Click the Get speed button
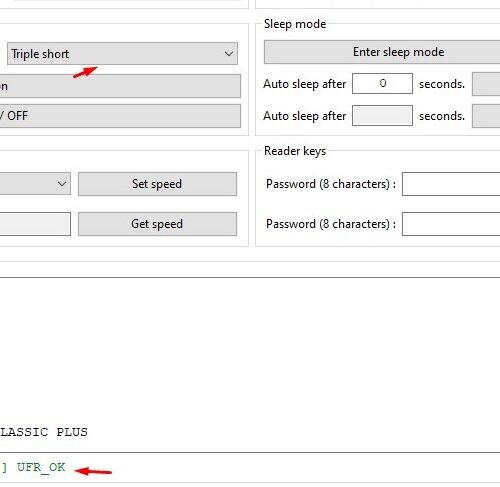 pyautogui.click(x=157, y=224)
